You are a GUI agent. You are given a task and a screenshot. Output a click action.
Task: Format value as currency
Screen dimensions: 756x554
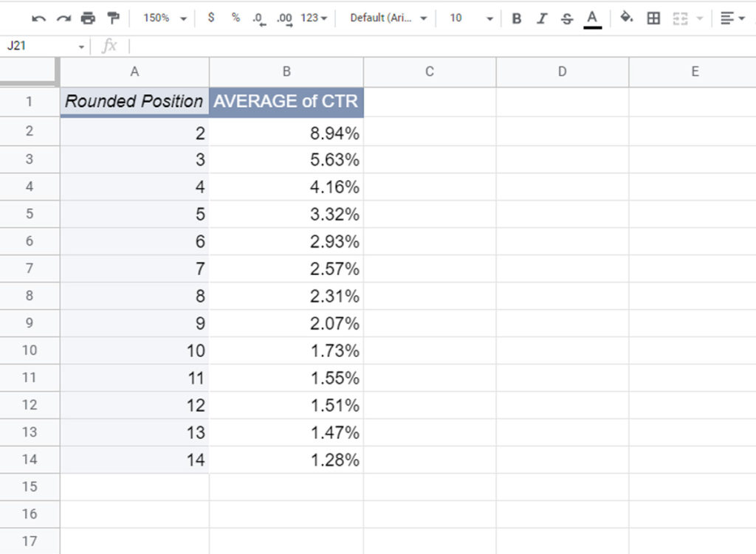(210, 18)
